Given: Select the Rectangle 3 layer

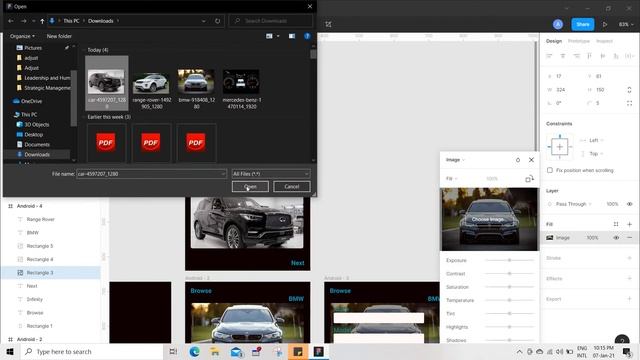Looking at the screenshot, I should point(51,273).
